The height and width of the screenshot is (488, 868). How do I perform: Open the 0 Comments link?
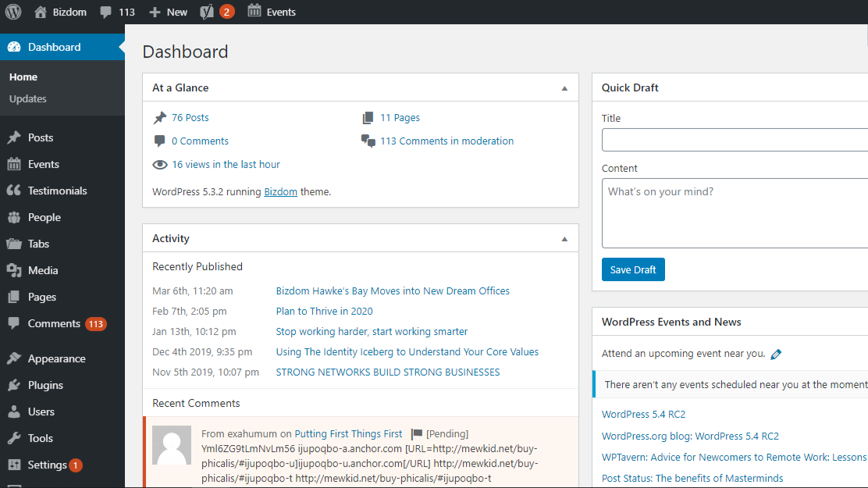tap(200, 141)
